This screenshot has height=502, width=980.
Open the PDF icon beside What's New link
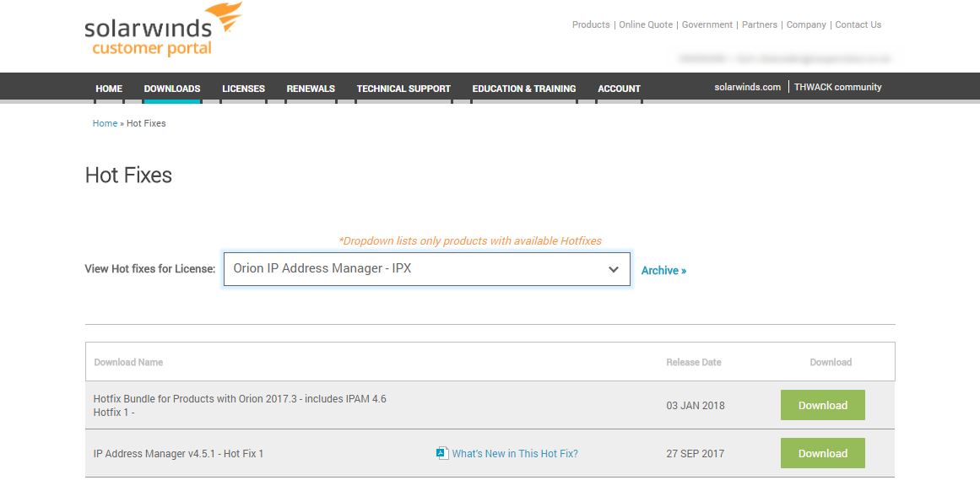[x=442, y=453]
